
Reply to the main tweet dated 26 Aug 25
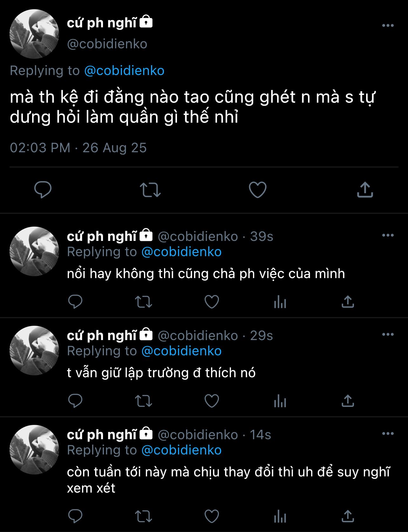tap(43, 190)
